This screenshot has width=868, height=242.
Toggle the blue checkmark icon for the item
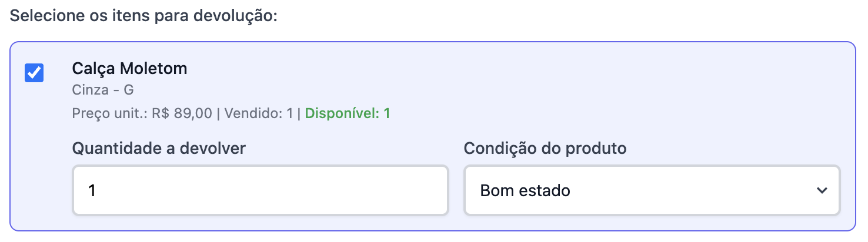click(x=34, y=73)
